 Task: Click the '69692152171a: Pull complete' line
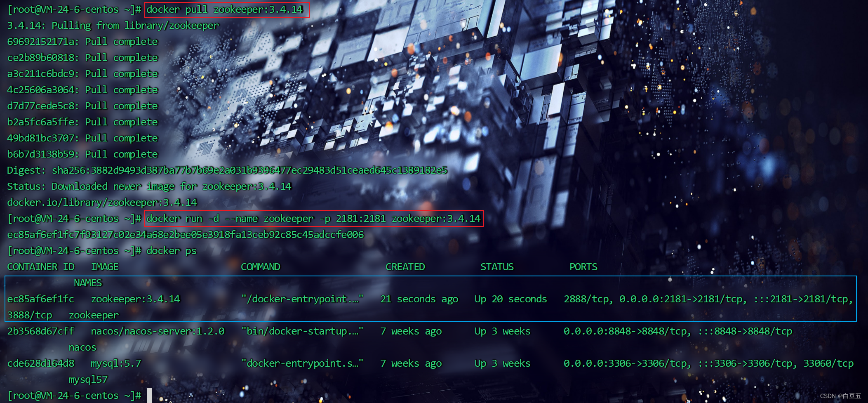point(82,42)
